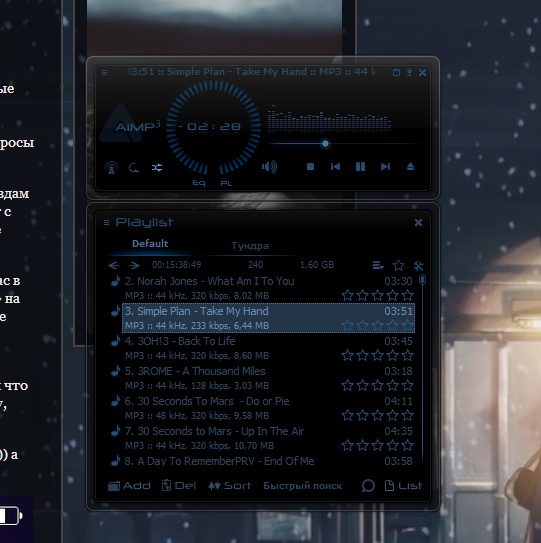Click the seek slider knob

(x=325, y=143)
